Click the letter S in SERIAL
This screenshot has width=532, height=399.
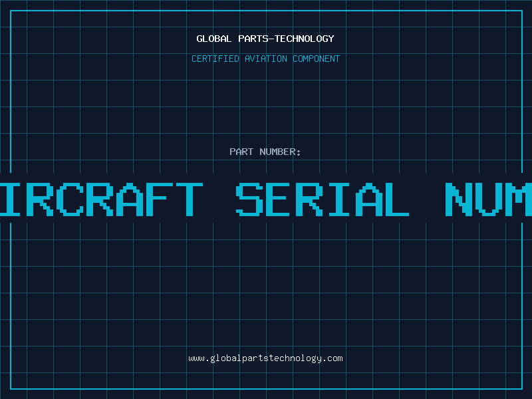[x=249, y=199]
